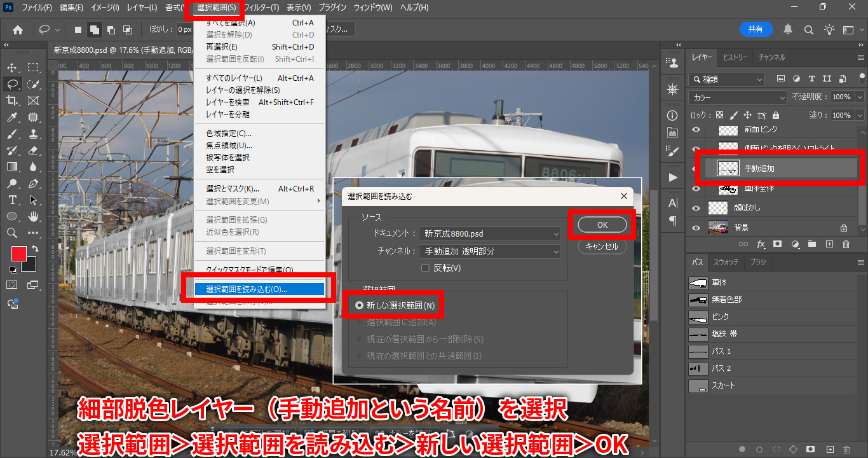The image size is (868, 458).
Task: Select the Zoom magnifier tool
Action: 12,233
